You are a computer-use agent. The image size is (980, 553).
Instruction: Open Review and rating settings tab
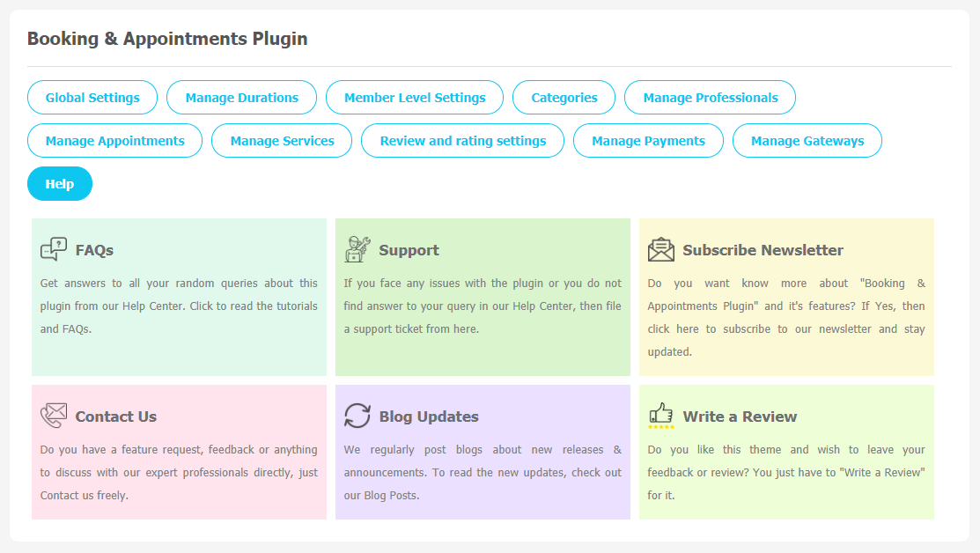[463, 141]
